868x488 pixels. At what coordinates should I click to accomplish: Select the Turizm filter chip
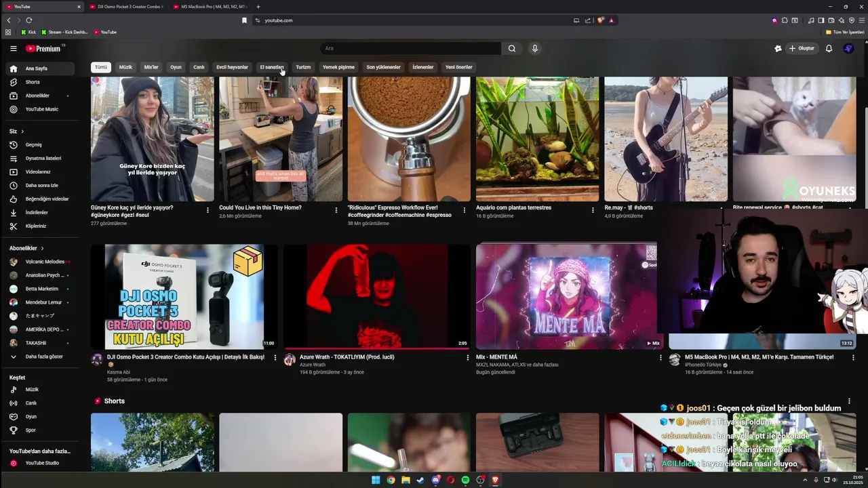click(x=303, y=67)
